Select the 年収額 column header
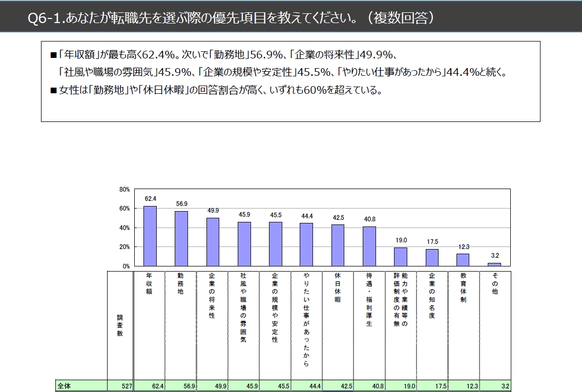 pyautogui.click(x=149, y=325)
